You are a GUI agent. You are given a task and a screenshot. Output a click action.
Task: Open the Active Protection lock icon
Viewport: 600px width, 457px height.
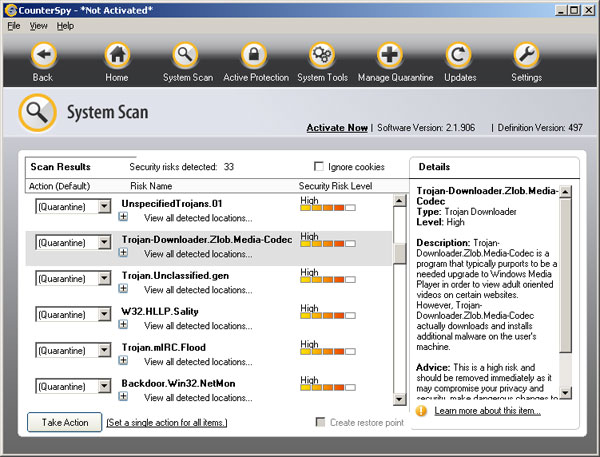tap(254, 55)
